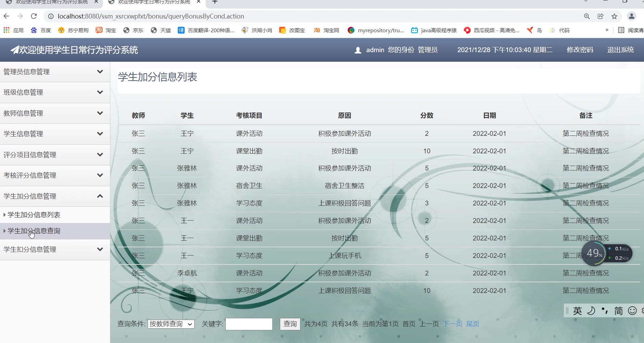Screen dimensions: 644x343
Task: Open the 京东 bookmark
Action: pyautogui.click(x=133, y=30)
